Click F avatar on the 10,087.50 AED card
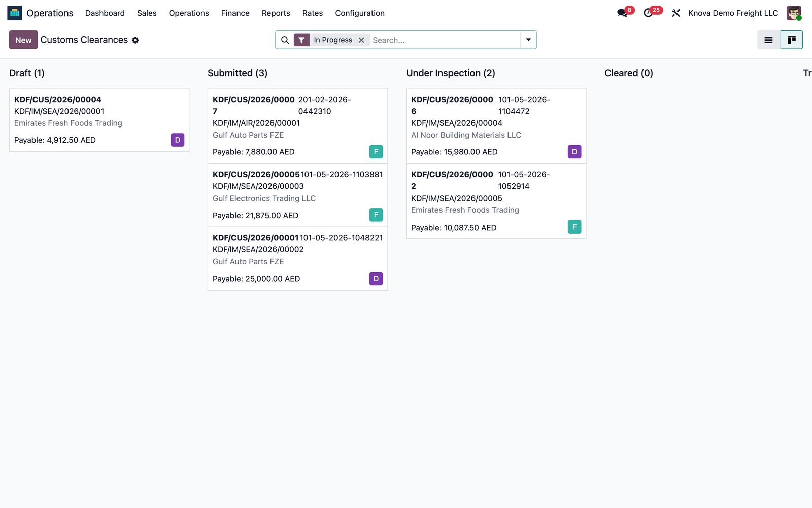Screen dimensions: 812x508 (574, 227)
